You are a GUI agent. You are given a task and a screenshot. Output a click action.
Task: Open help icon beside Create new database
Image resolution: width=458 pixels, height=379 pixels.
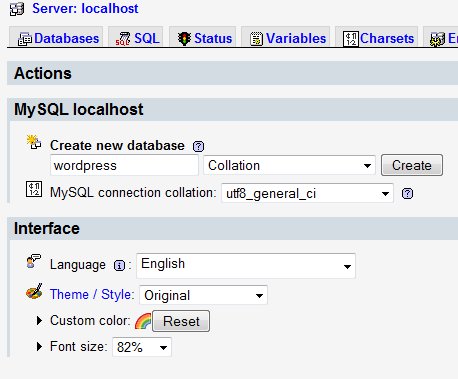(198, 146)
